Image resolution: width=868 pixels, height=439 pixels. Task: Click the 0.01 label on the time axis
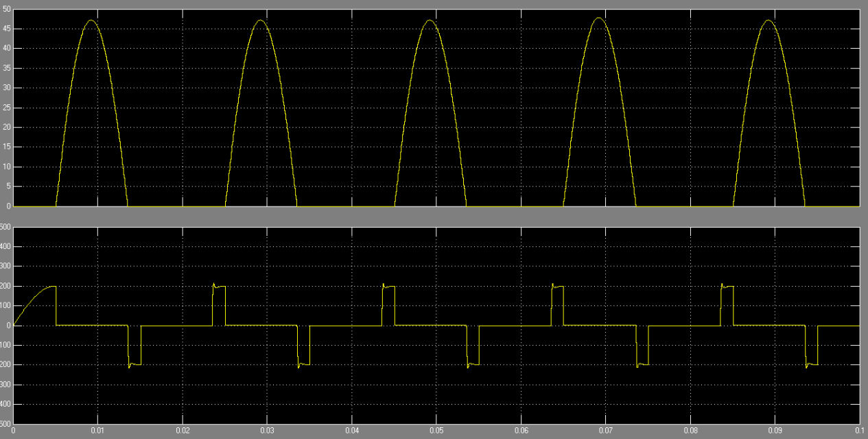[x=97, y=431]
